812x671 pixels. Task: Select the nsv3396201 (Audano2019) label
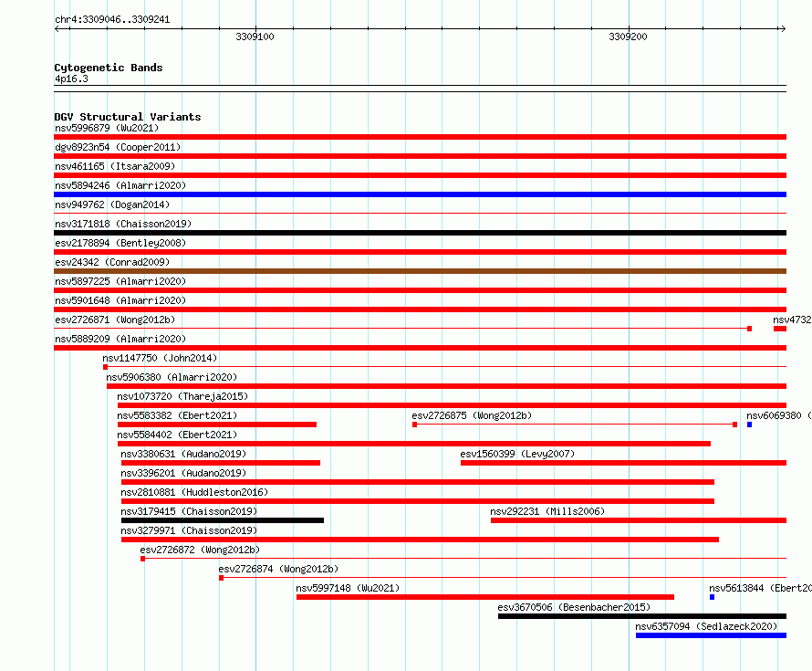(x=183, y=473)
